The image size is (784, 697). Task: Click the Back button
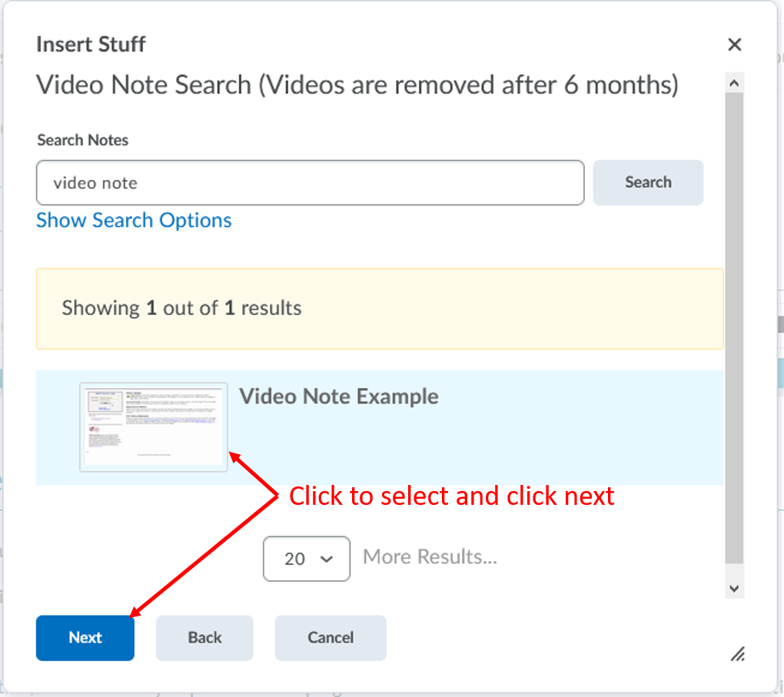coord(204,637)
